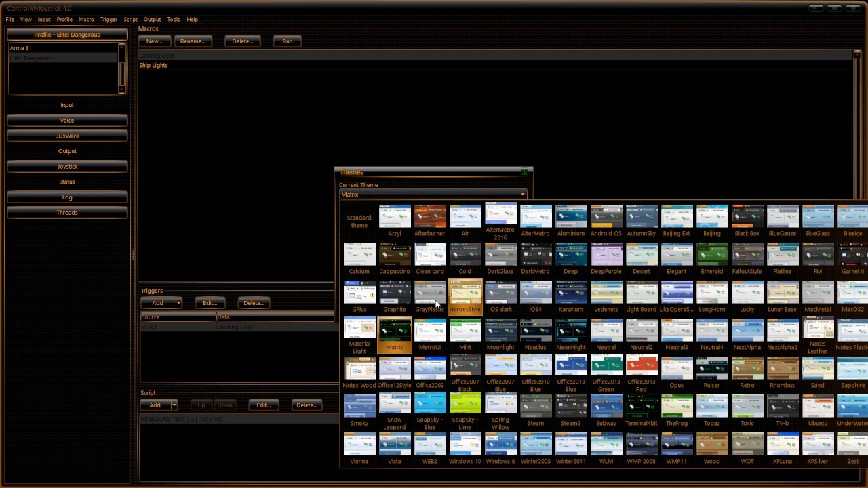
Task: Choose the Black Box theme
Action: tap(747, 221)
